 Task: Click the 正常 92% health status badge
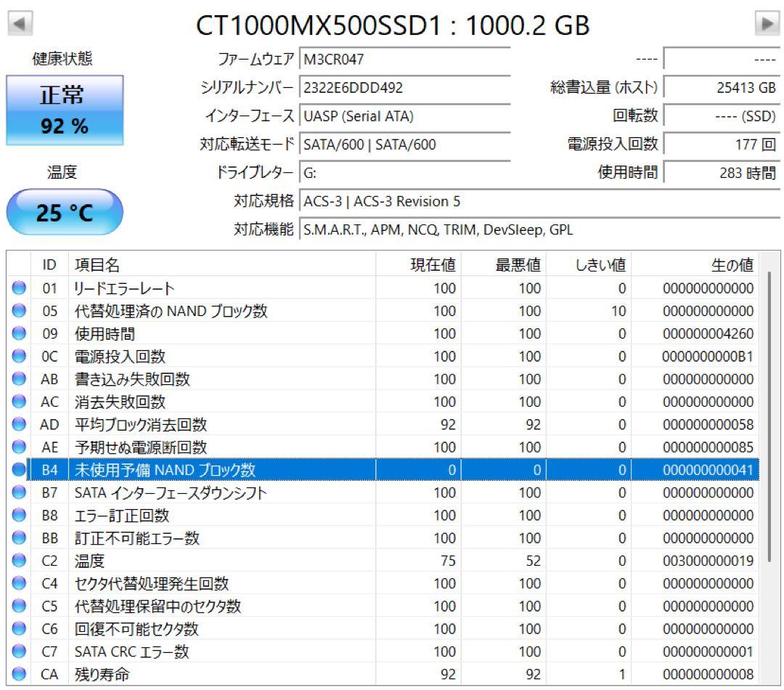pos(65,109)
